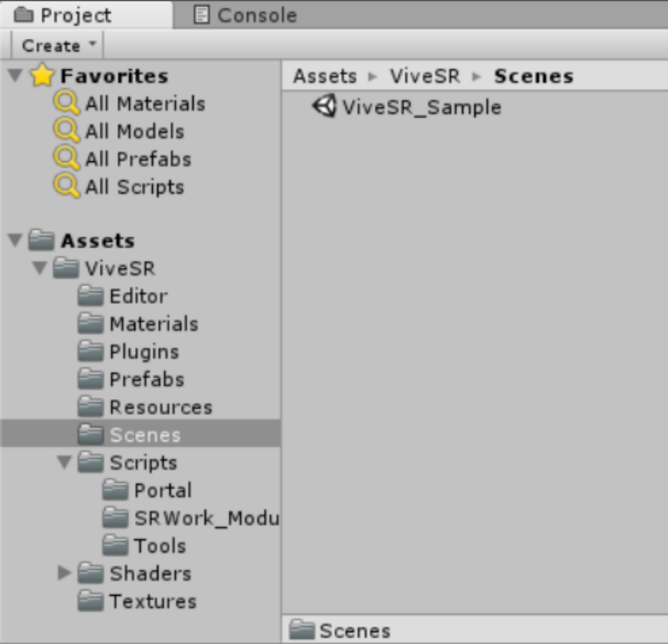Click the All Prefabs search icon
This screenshot has height=644, width=668.
pos(67,159)
